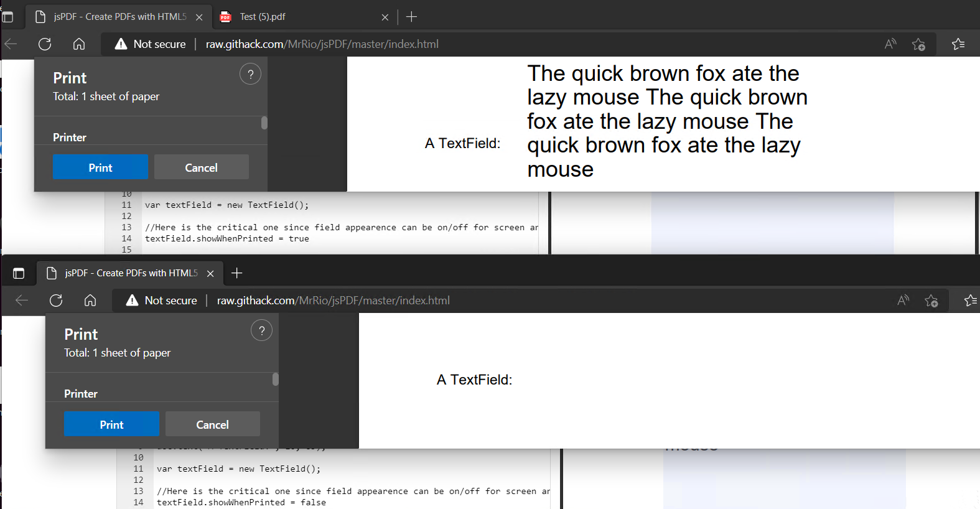Click URL in upper window address bar
980x509 pixels.
322,44
